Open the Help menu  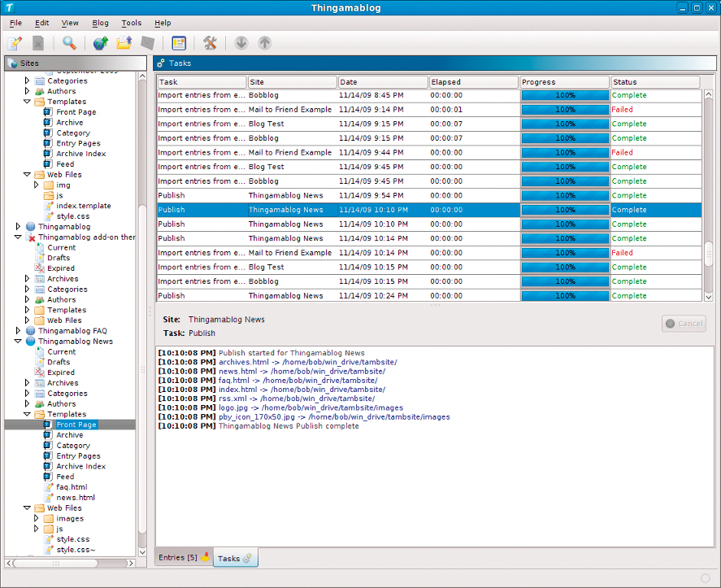[163, 23]
